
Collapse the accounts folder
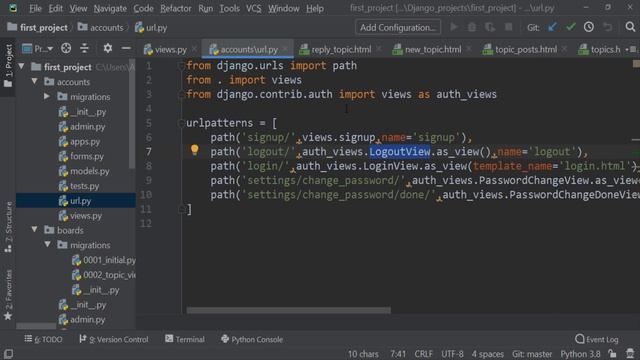point(35,82)
